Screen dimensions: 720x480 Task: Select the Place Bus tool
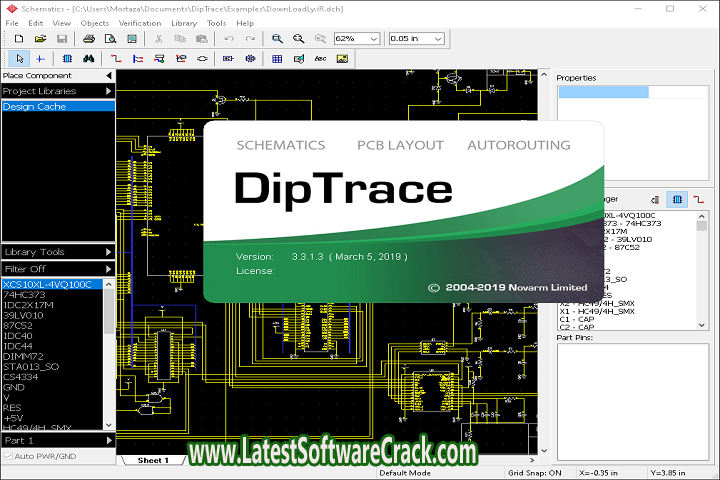pos(138,59)
